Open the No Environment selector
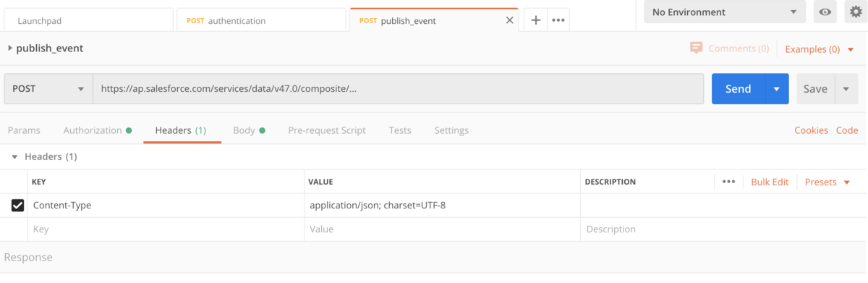 tap(724, 12)
